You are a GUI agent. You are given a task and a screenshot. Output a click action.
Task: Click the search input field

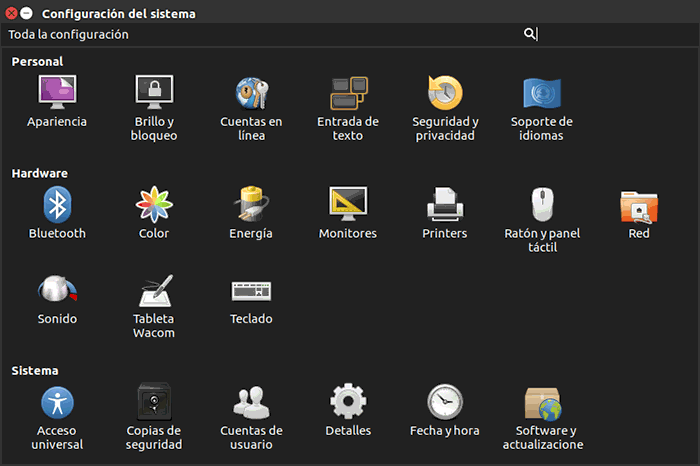click(x=610, y=34)
